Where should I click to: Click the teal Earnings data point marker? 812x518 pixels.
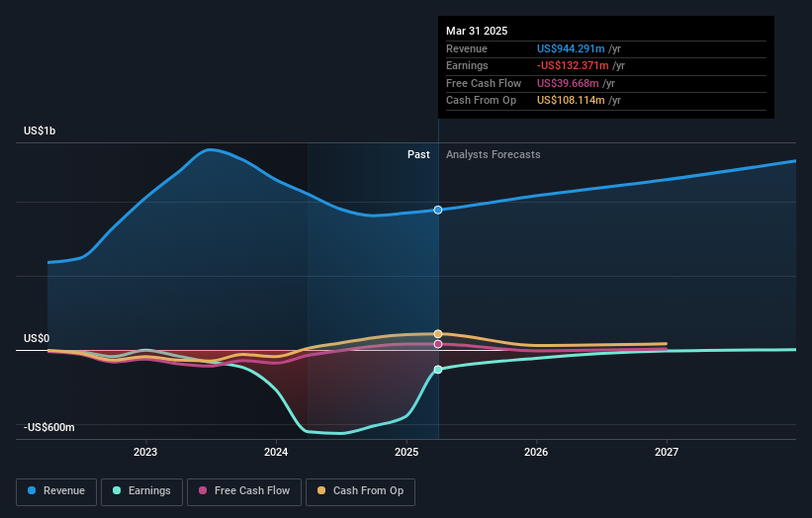coord(438,370)
